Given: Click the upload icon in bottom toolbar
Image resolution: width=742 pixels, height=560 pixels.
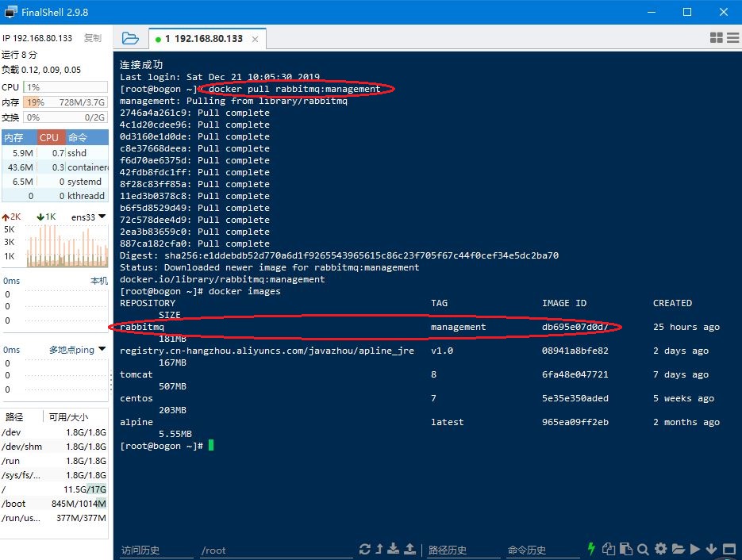Looking at the screenshot, I should [x=409, y=549].
